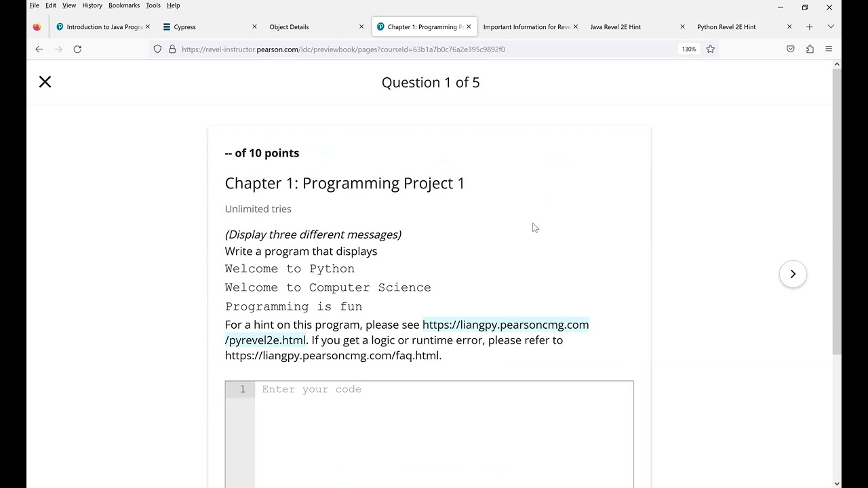Click the 'Welcome to Python' line

(x=290, y=268)
